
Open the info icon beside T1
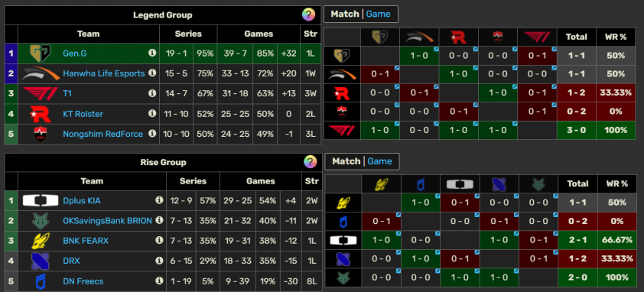[x=152, y=93]
